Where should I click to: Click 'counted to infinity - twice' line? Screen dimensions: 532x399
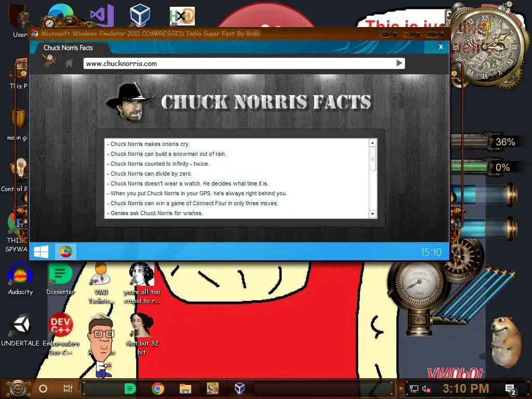click(x=158, y=164)
